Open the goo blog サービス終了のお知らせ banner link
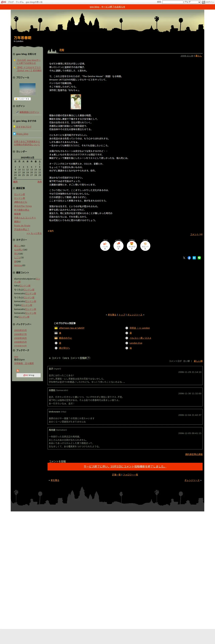The width and height of the screenshot is (215, 644). coord(107,7)
